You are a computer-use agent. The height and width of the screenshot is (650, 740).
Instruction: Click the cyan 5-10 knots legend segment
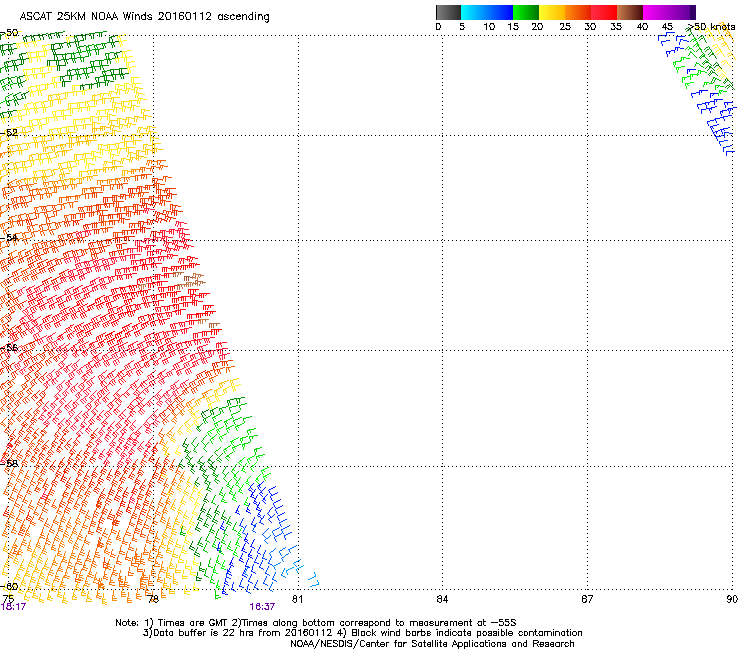(x=474, y=12)
